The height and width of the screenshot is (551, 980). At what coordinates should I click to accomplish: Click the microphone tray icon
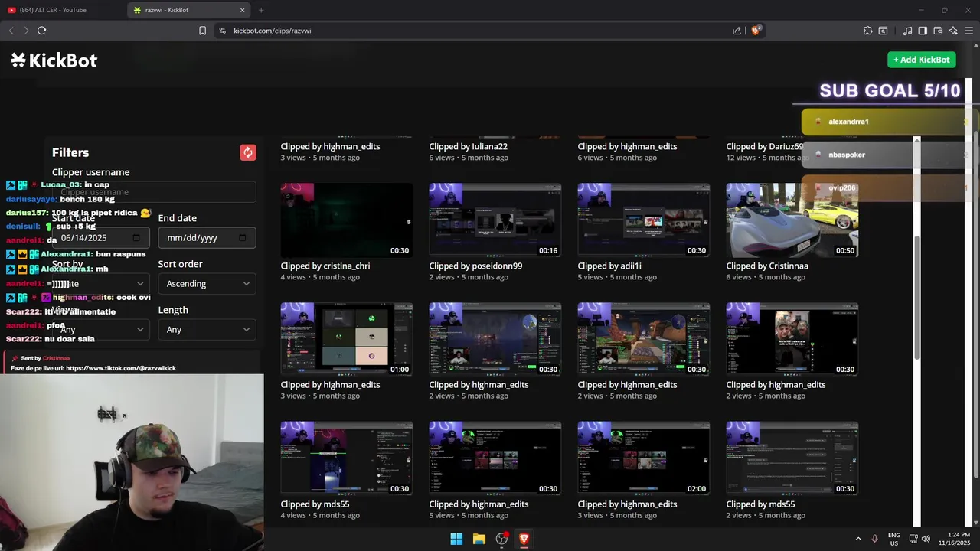[875, 539]
